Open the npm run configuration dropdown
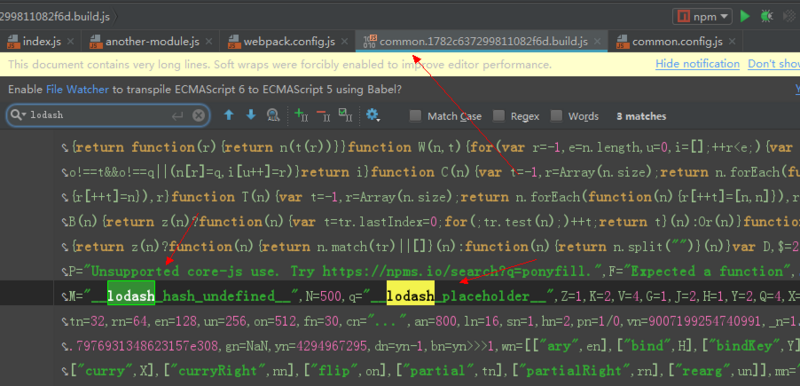800x386 pixels. pyautogui.click(x=702, y=16)
